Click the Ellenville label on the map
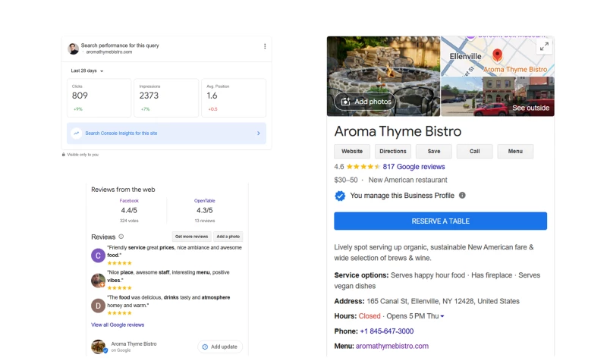Image resolution: width=607 pixels, height=364 pixels. (465, 56)
